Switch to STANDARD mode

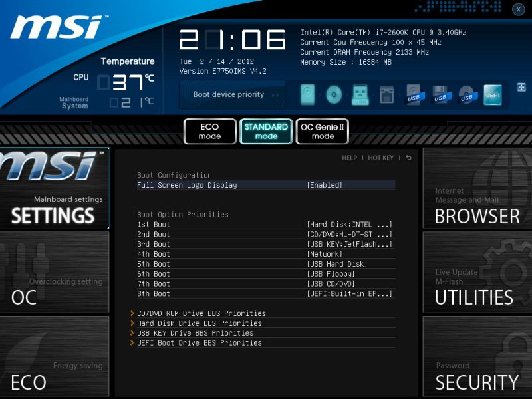[266, 131]
